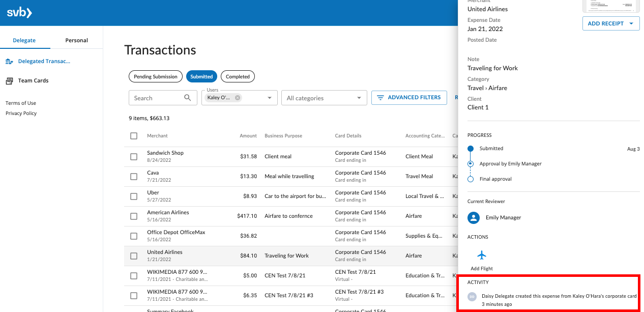Click 'Client 1' in the detail panel
Viewport: 644px width, 312px height.
point(478,108)
